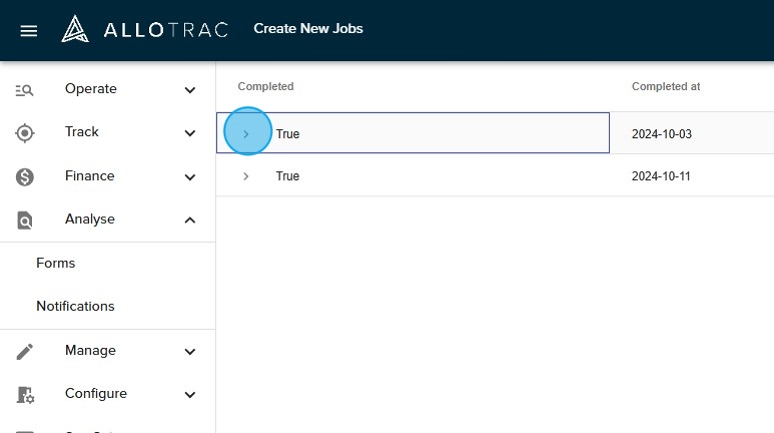Expand the 2024-10-03 row
This screenshot has height=433, width=774.
246,133
